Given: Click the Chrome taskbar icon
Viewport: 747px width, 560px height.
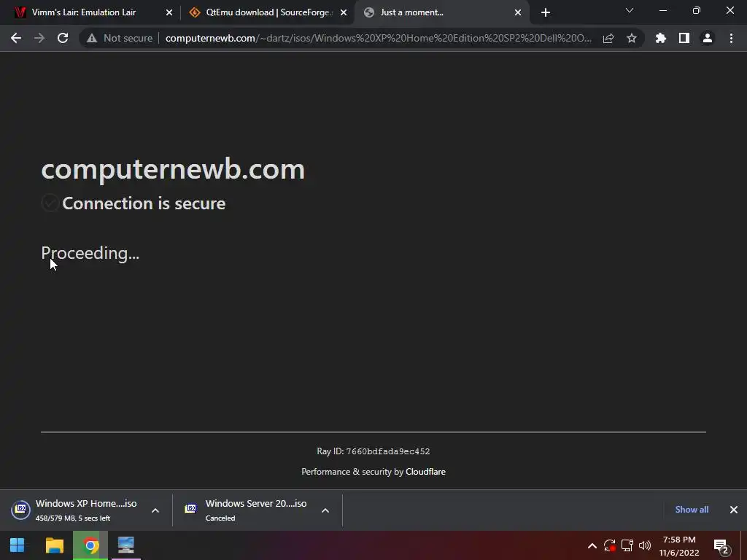Looking at the screenshot, I should pos(90,545).
